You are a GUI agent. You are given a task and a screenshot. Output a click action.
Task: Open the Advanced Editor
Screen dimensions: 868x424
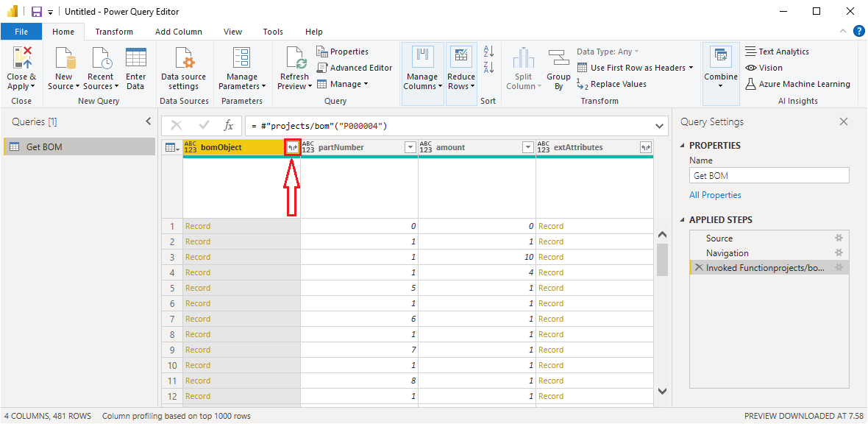click(355, 68)
